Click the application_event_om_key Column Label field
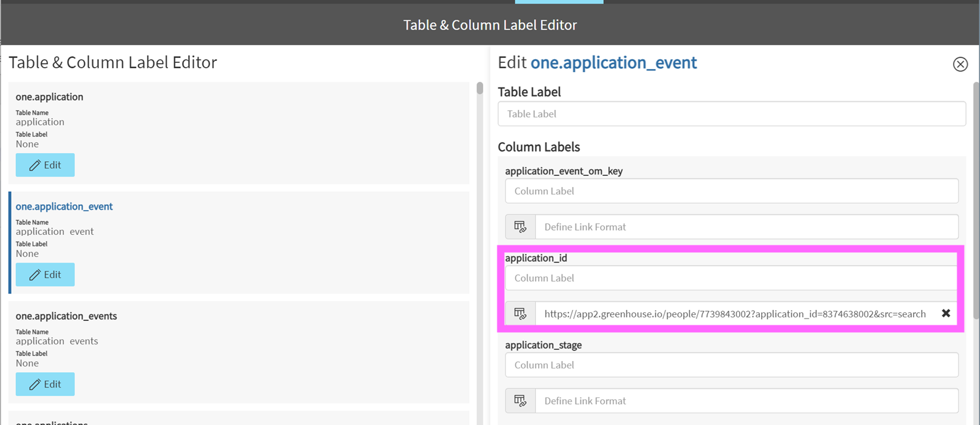 (x=732, y=191)
